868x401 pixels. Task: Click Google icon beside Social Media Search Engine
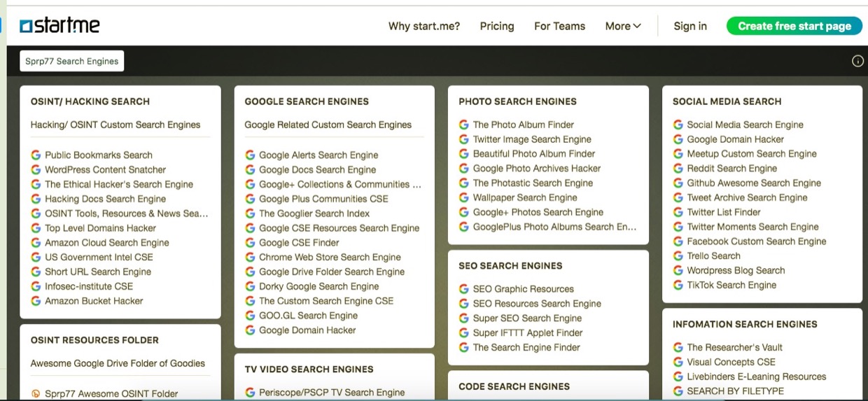click(678, 125)
